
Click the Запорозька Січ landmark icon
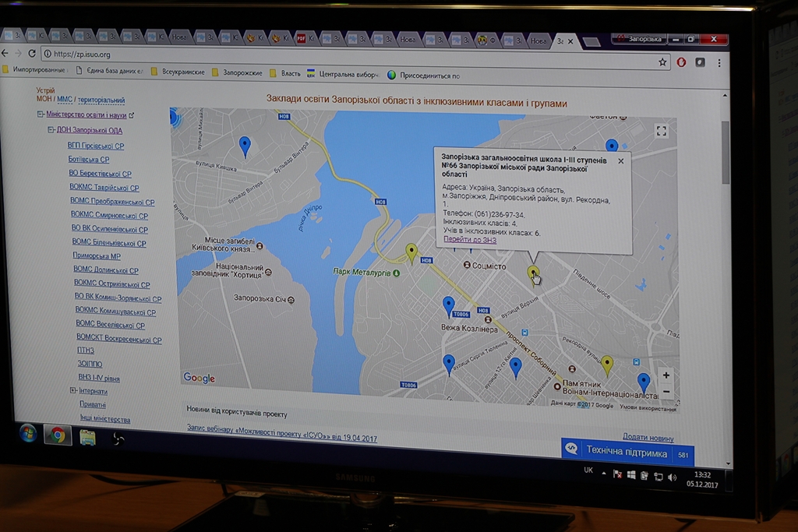(x=291, y=300)
